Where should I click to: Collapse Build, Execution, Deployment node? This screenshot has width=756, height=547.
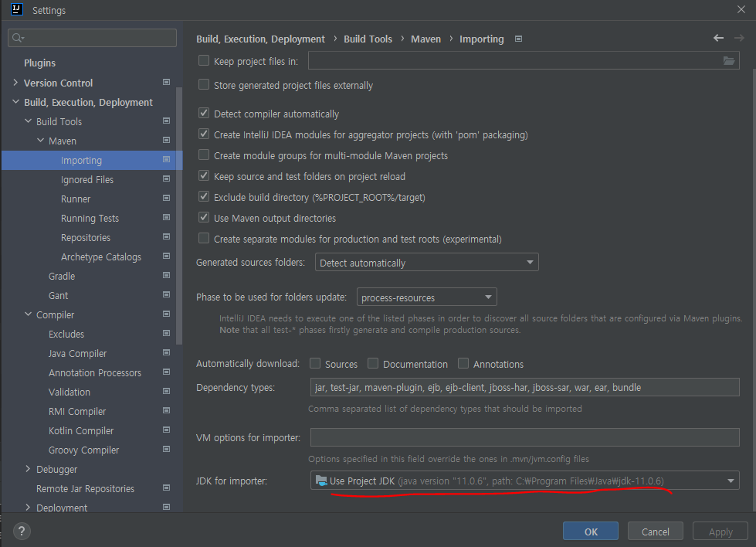tap(15, 102)
